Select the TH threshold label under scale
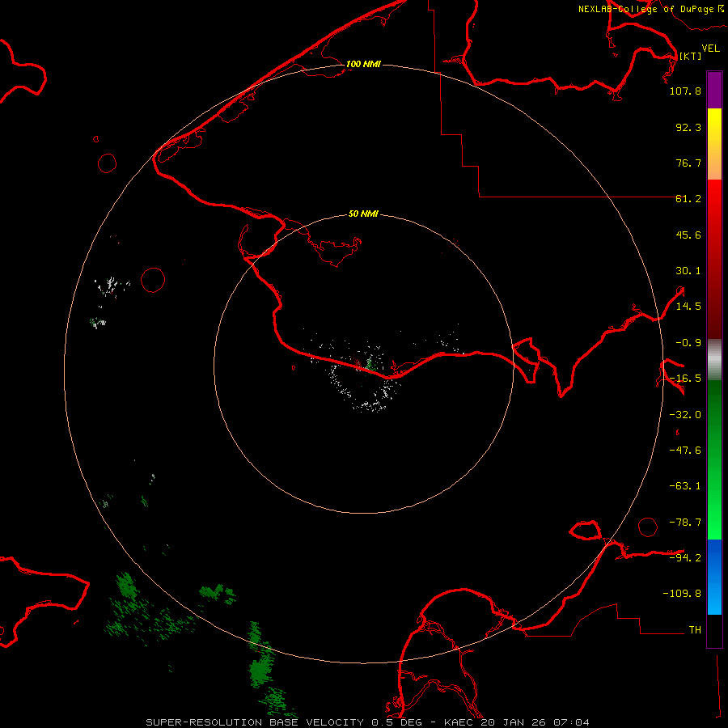The width and height of the screenshot is (728, 728). [x=694, y=629]
